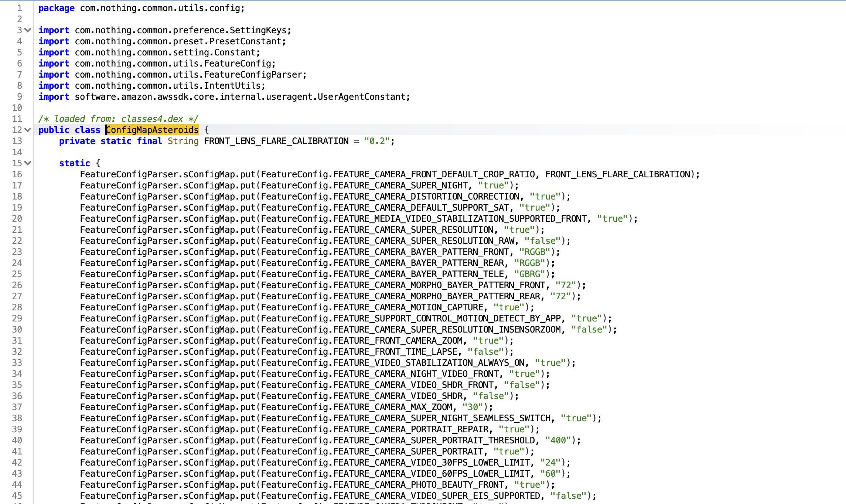
Task: Click the loaded from classes4.dex comment
Action: (x=118, y=119)
